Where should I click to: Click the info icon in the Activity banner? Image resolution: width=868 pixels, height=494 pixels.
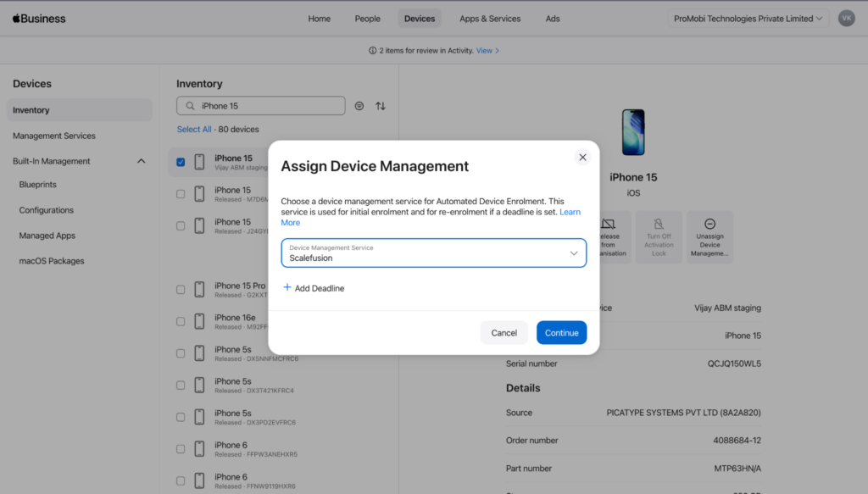point(373,50)
